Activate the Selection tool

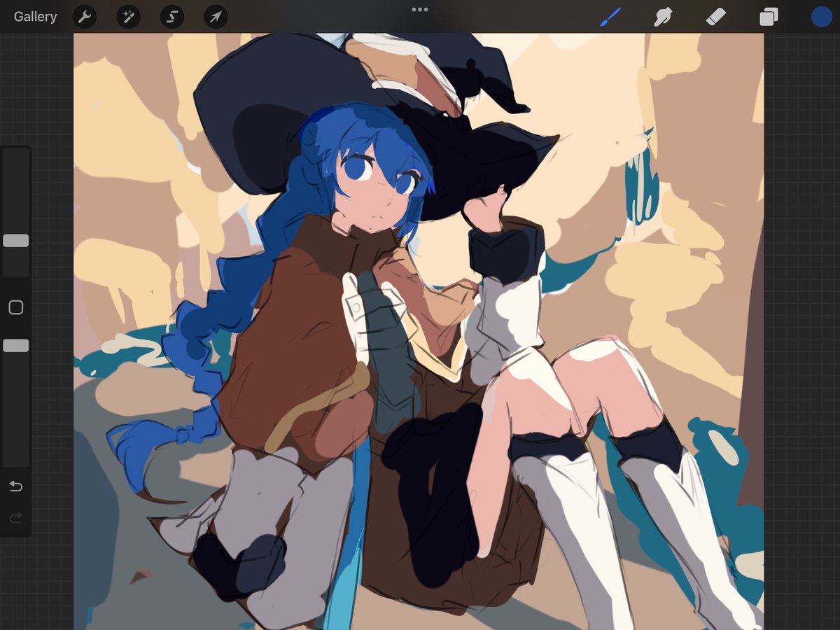171,17
